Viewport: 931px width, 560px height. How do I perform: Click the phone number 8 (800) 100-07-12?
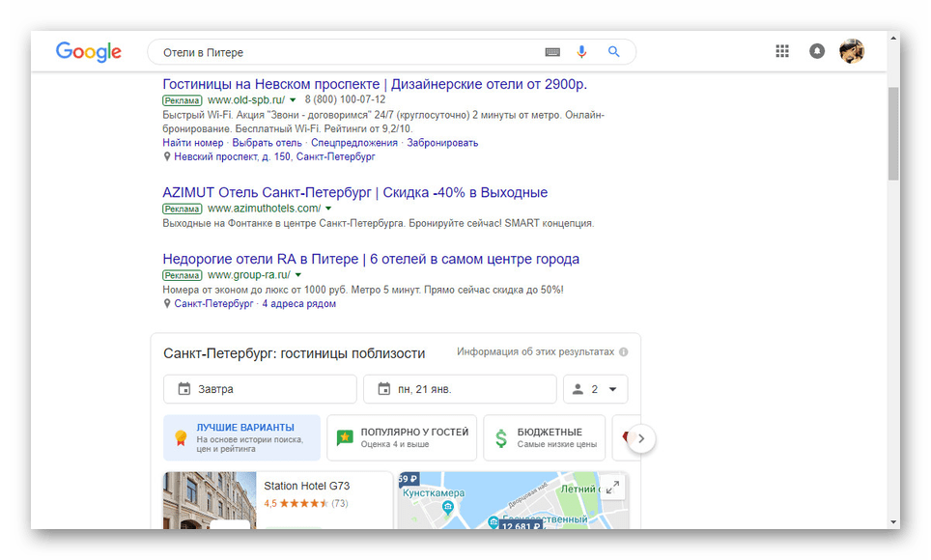345,99
